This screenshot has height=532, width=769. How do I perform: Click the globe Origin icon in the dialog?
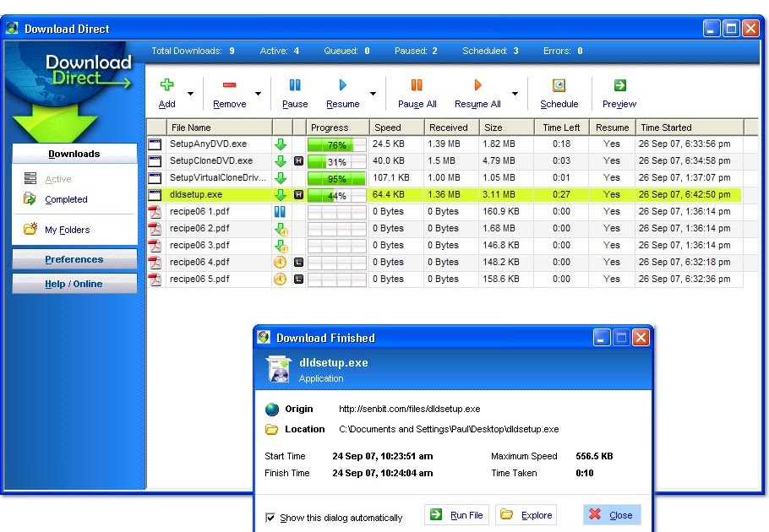[x=272, y=409]
